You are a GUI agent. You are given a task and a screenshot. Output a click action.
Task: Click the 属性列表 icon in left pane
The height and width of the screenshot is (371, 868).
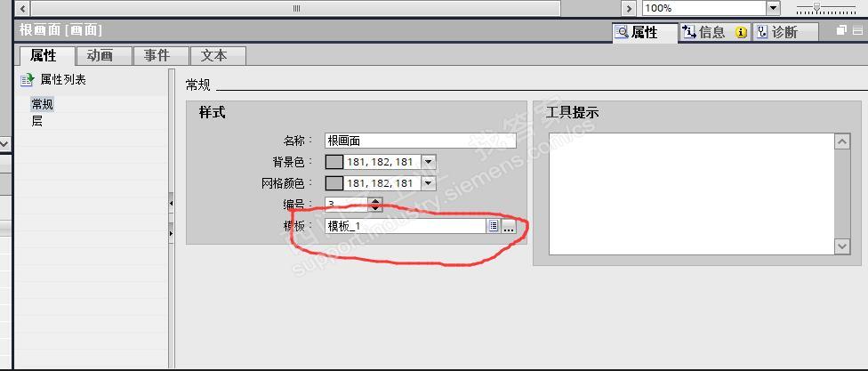[x=27, y=80]
